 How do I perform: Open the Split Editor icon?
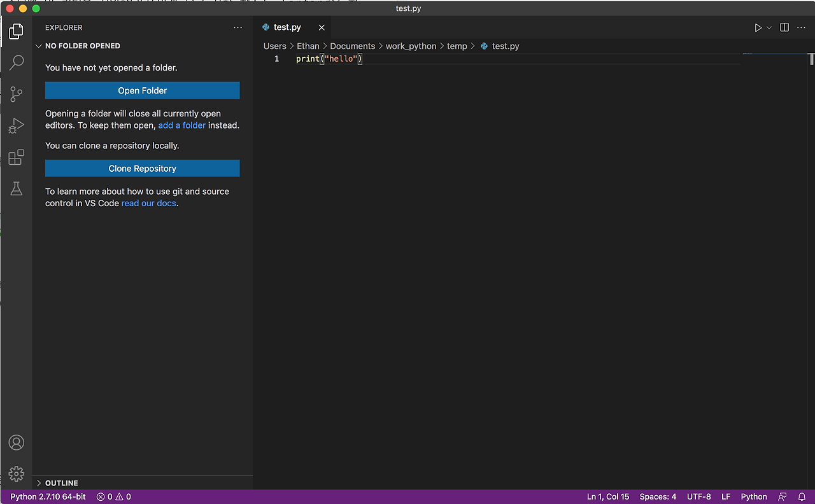(x=784, y=27)
